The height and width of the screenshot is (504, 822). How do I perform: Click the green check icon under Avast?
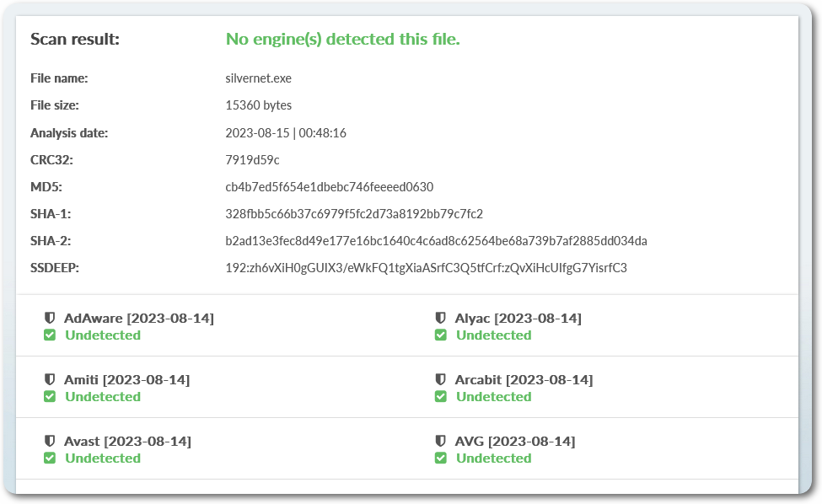[50, 458]
